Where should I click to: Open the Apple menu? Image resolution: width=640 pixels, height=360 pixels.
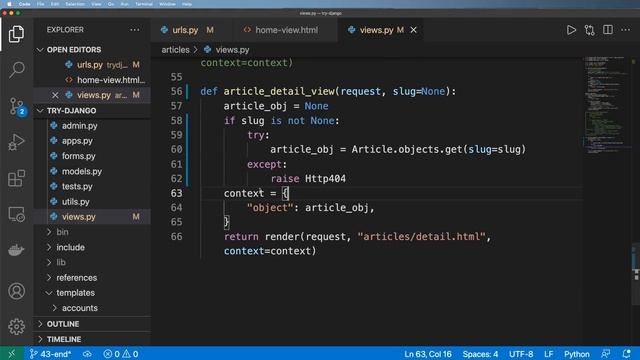coord(9,4)
